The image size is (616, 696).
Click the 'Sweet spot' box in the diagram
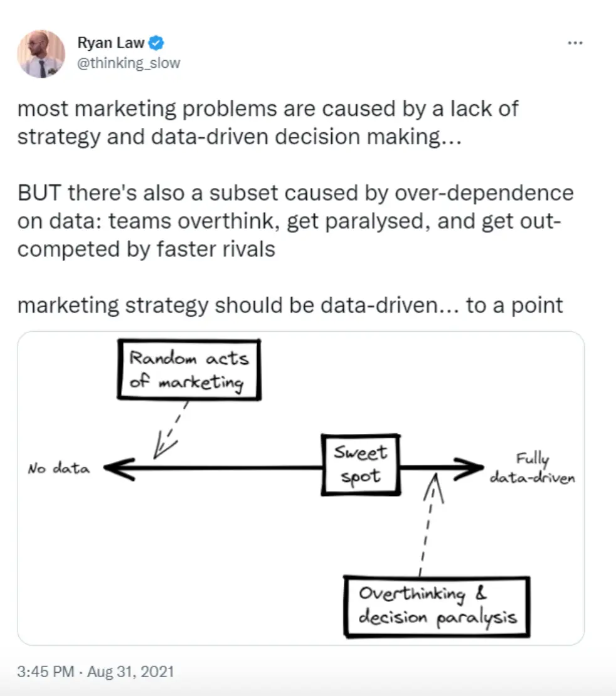(360, 463)
